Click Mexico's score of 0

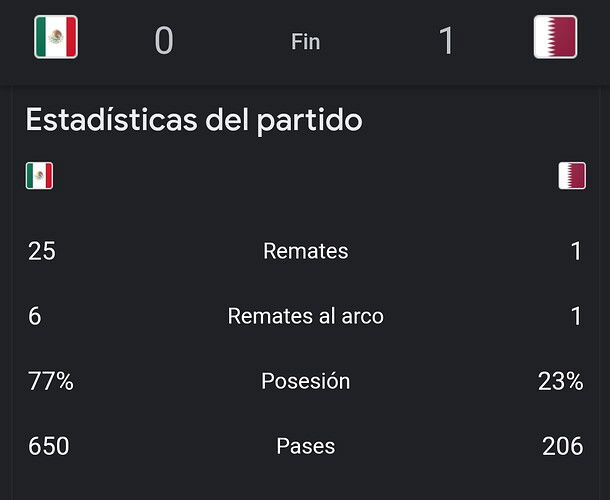pos(164,40)
